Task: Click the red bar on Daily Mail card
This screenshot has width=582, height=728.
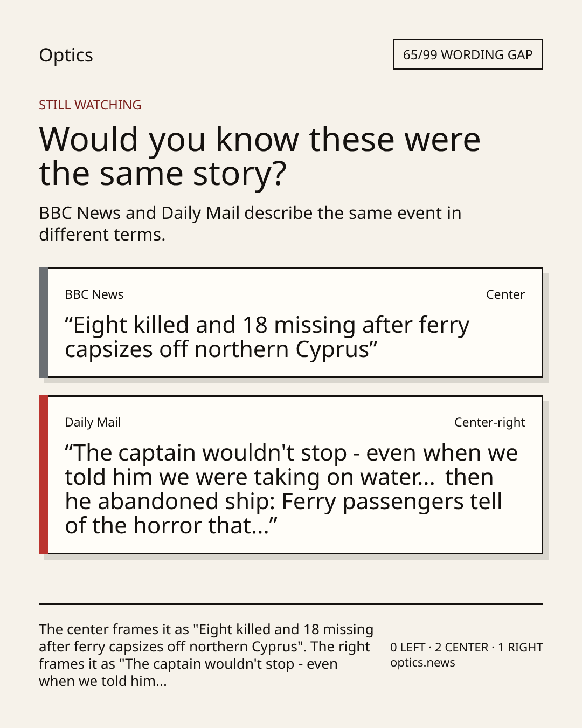Action: pos(44,475)
